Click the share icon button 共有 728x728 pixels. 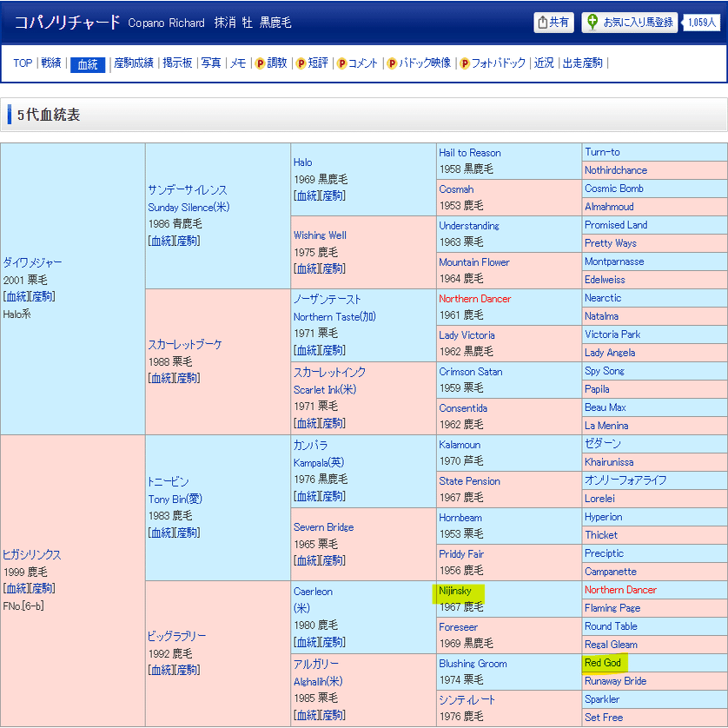(x=553, y=23)
